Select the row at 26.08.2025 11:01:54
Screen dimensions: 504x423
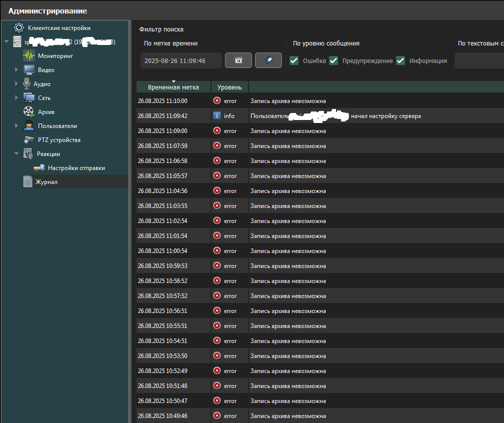[320, 235]
